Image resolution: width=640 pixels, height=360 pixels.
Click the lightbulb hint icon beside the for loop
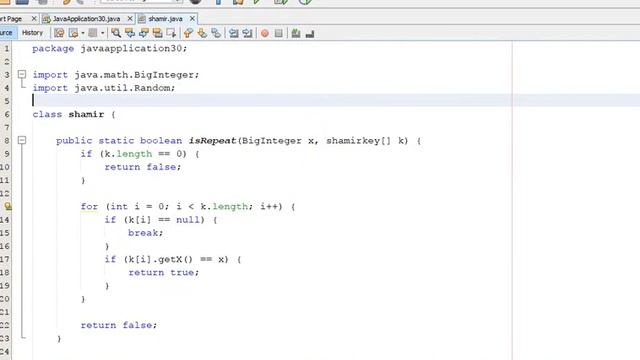[7, 206]
